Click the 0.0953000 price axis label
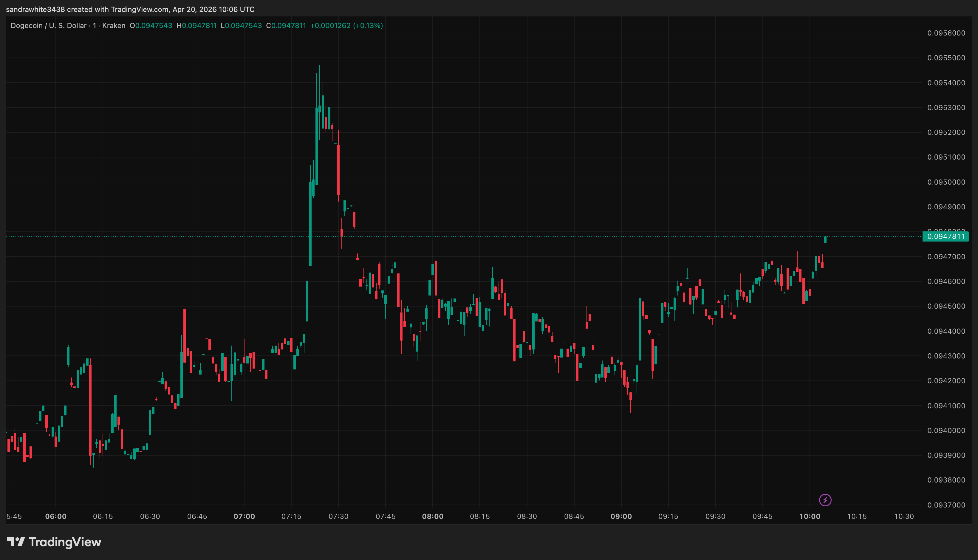 pos(946,107)
